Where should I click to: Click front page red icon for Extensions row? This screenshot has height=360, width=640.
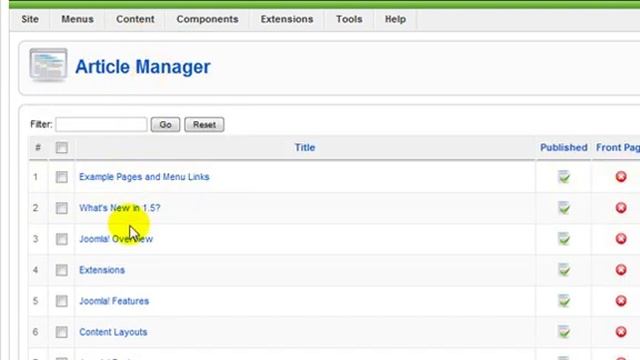pos(621,270)
